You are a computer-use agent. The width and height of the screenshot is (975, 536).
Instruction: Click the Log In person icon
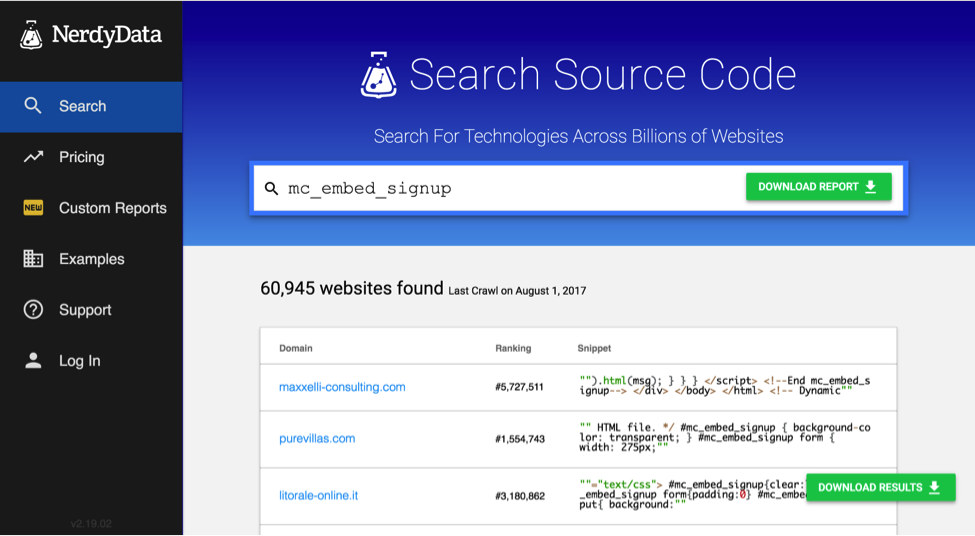(x=33, y=361)
